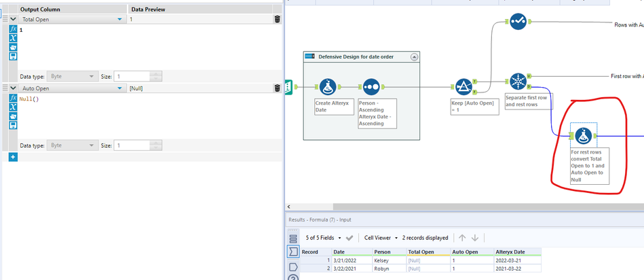Open the X columns and constants list for Auto Open
This screenshot has width=644, height=280.
point(13,107)
